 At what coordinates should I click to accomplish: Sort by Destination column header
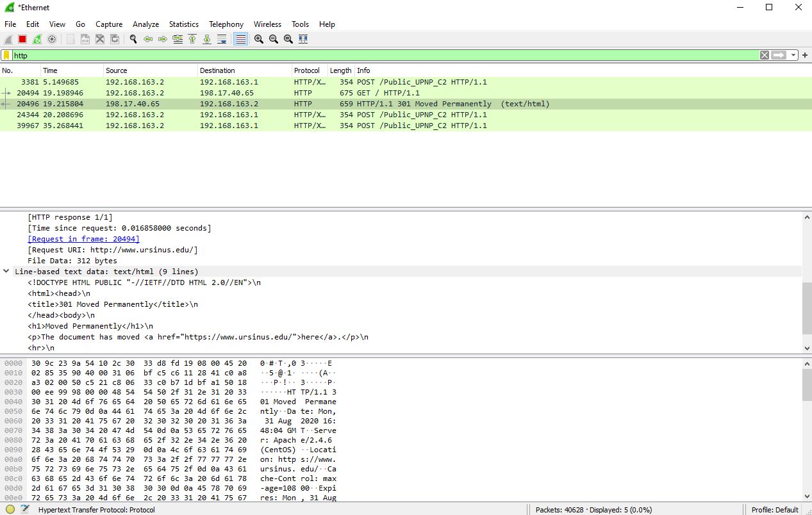245,70
